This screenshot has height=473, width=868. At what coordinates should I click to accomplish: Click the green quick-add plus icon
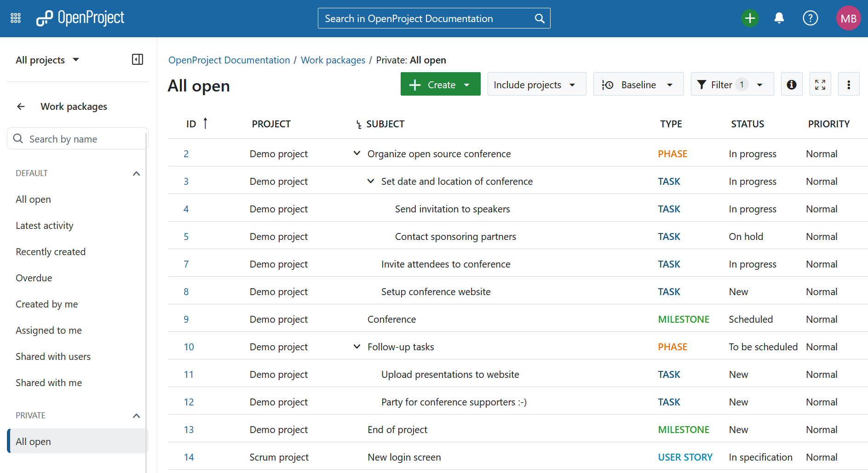tap(750, 18)
